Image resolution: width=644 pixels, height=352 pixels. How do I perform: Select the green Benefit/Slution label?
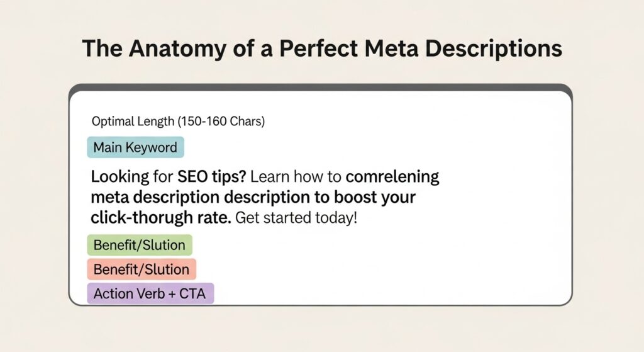click(x=140, y=245)
